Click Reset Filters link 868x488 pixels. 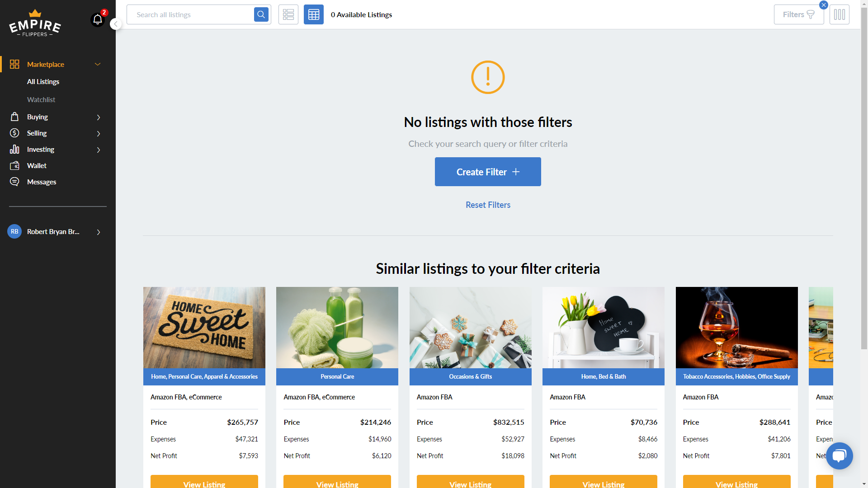488,205
